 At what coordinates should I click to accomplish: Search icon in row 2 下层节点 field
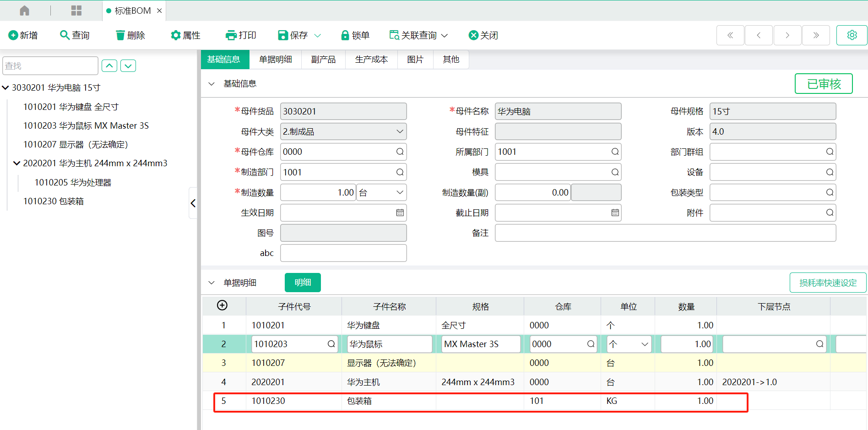(819, 344)
